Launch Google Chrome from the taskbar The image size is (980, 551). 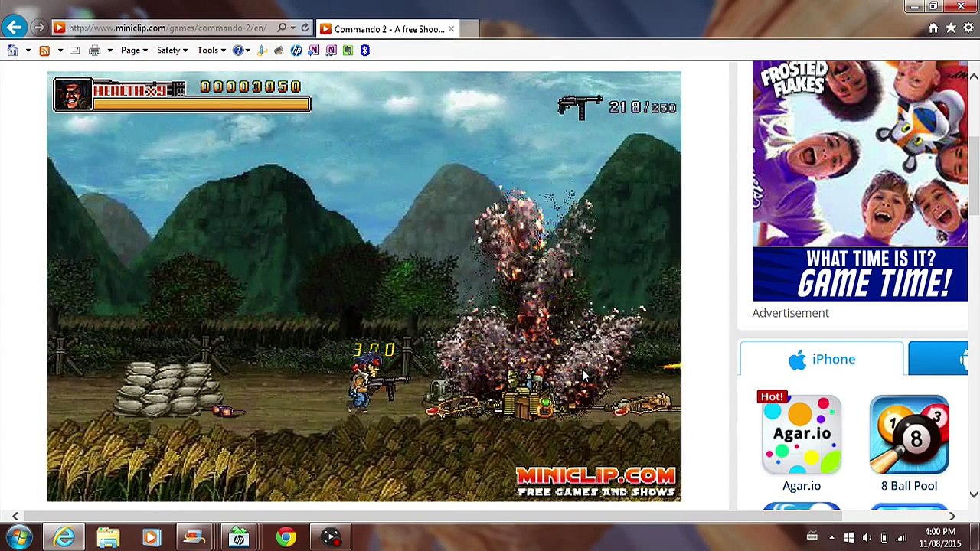(x=286, y=537)
